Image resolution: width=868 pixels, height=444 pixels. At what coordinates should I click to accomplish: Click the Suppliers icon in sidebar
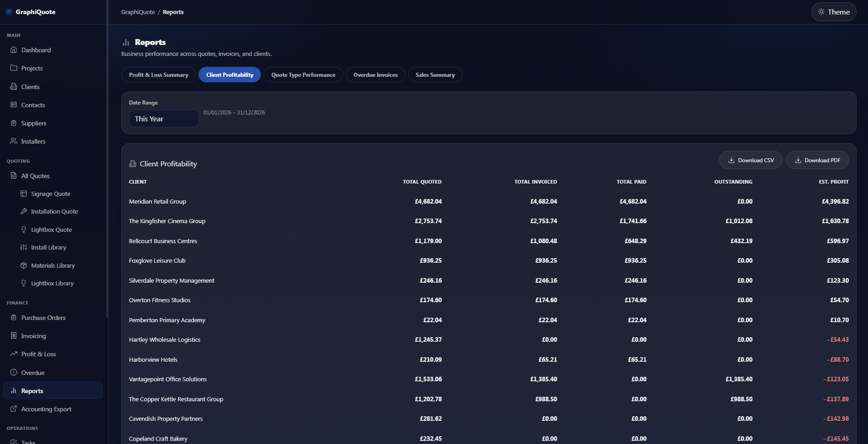point(14,123)
